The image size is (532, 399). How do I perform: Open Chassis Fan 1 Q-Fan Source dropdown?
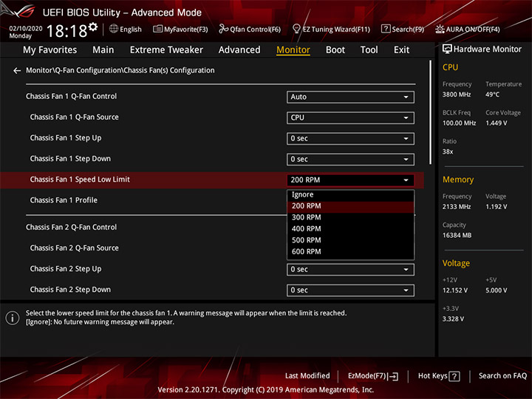click(350, 117)
